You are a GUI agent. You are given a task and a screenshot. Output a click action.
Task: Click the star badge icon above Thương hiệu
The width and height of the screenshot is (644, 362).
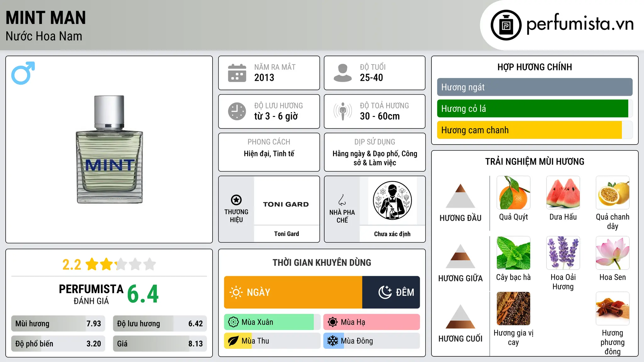click(x=236, y=200)
